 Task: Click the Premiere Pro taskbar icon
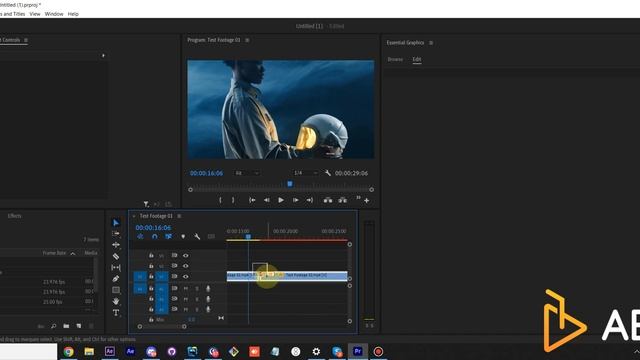(x=358, y=351)
